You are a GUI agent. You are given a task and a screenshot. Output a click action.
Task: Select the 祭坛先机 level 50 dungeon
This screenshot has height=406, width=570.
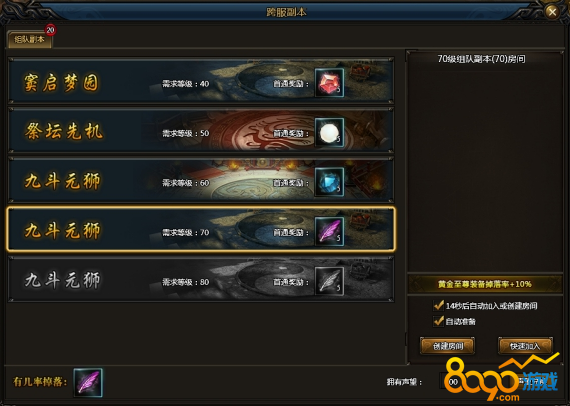[x=201, y=130]
